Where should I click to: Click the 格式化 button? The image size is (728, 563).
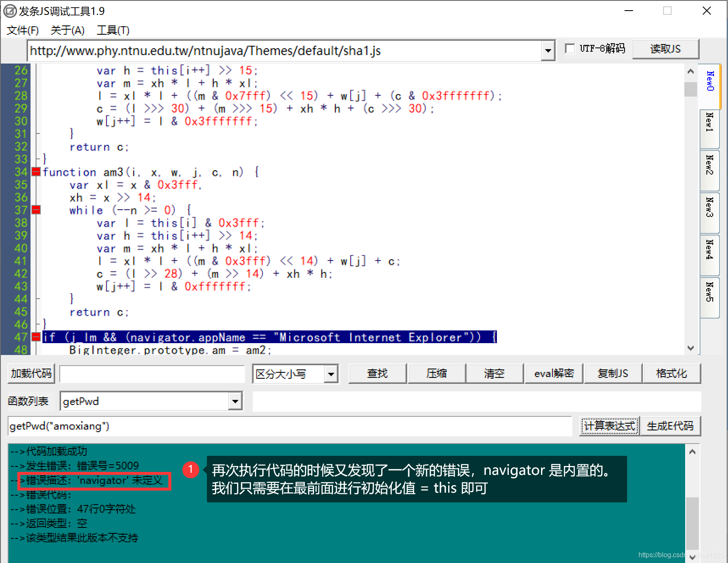point(672,374)
